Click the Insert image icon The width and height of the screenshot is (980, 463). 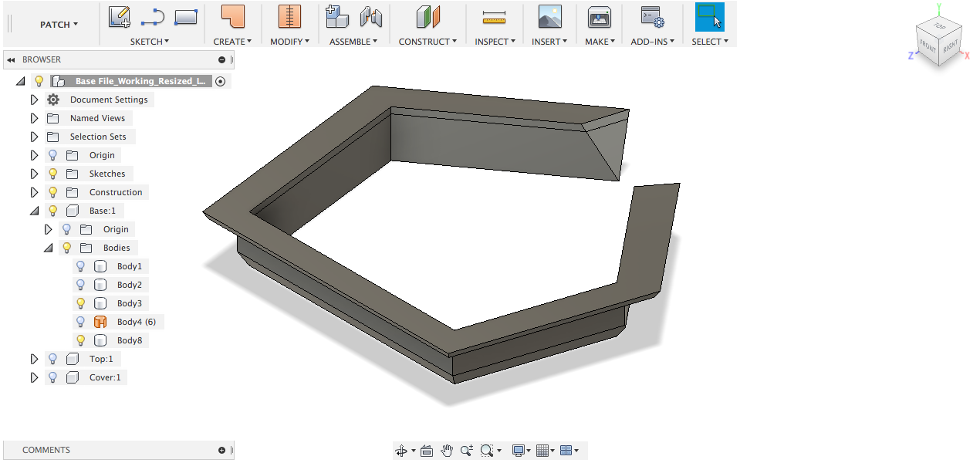[549, 16]
